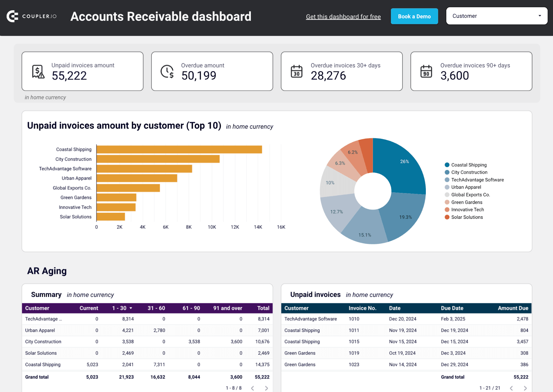This screenshot has height=392, width=553.
Task: Click the Customer column header in Summary
Action: 37,308
